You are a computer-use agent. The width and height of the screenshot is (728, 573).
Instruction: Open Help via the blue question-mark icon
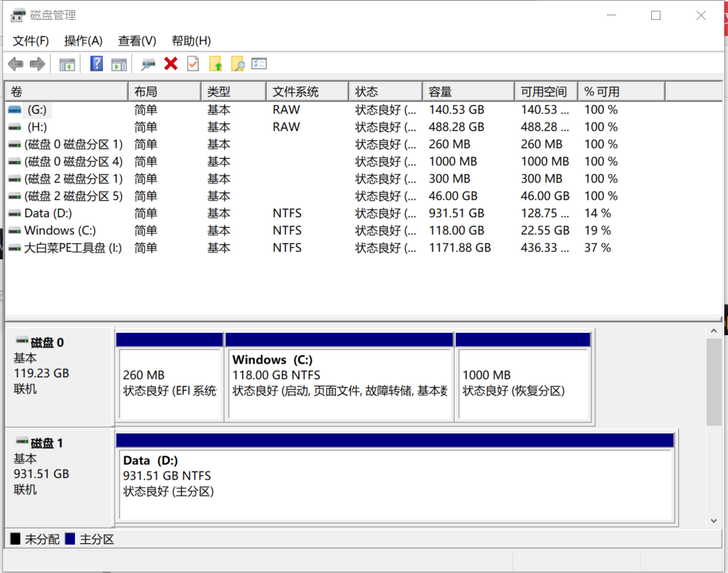point(96,64)
